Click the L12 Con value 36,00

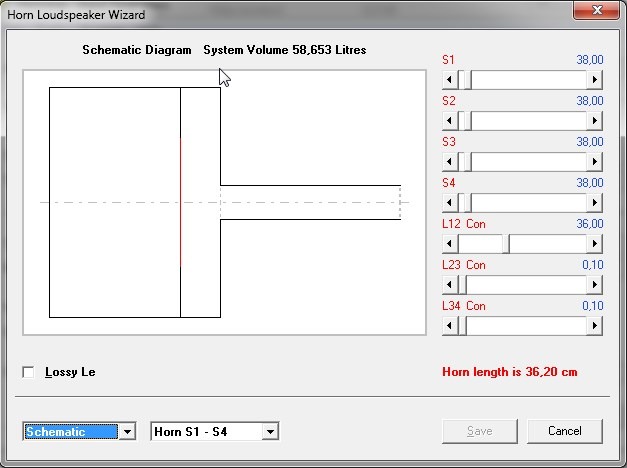point(590,224)
